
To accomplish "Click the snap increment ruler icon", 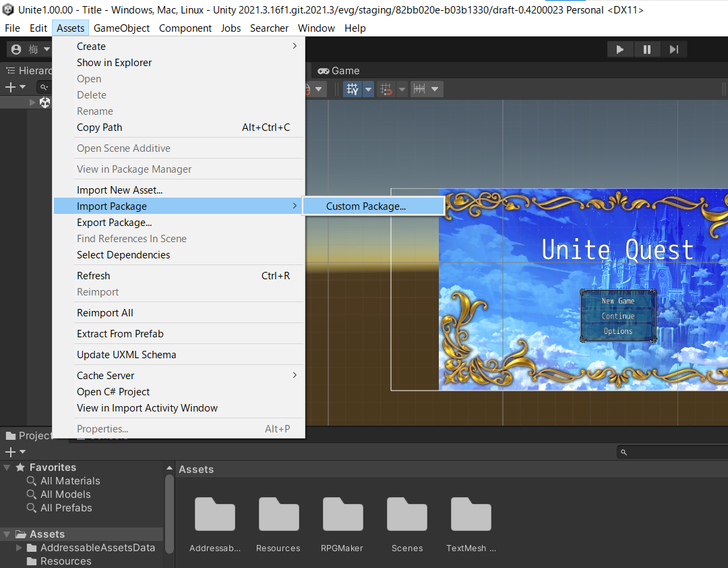I will [x=419, y=89].
